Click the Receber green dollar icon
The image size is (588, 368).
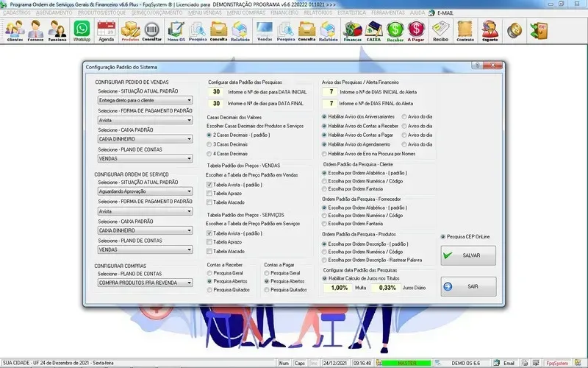[x=396, y=32]
